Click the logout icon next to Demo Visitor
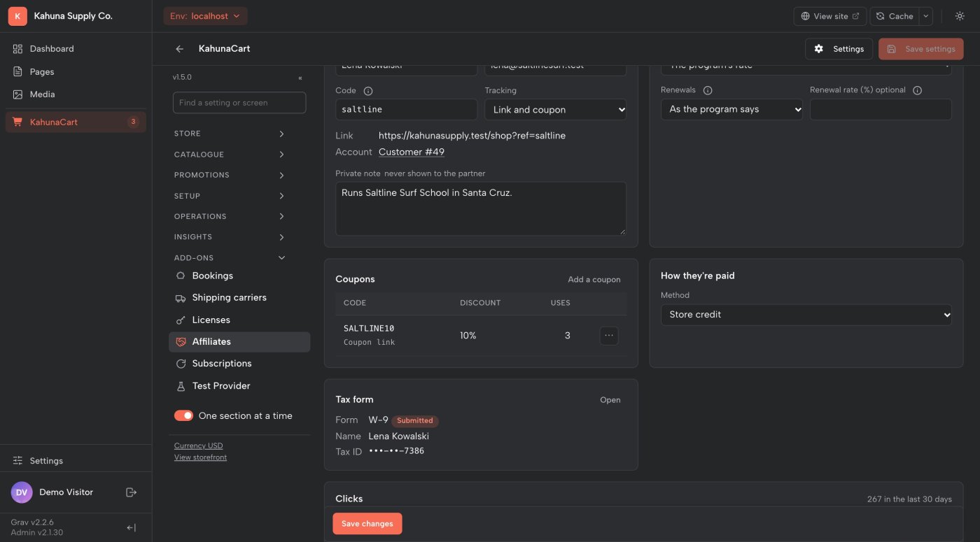The height and width of the screenshot is (542, 980). click(131, 492)
